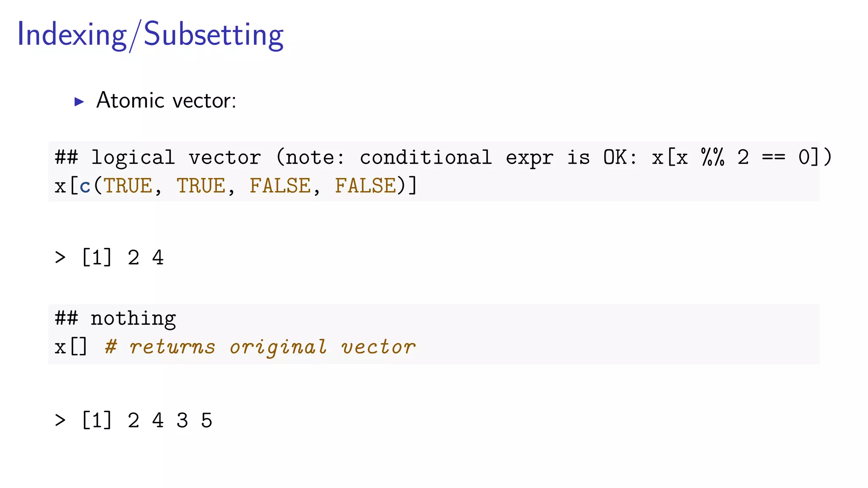This screenshot has width=868, height=488.
Task: Click the x[] code expression
Action: 71,347
